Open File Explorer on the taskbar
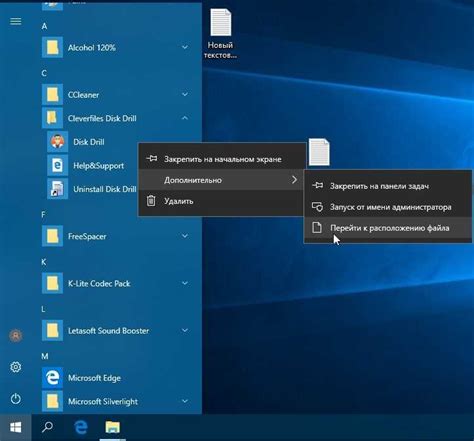This screenshot has width=474, height=441. point(113,427)
